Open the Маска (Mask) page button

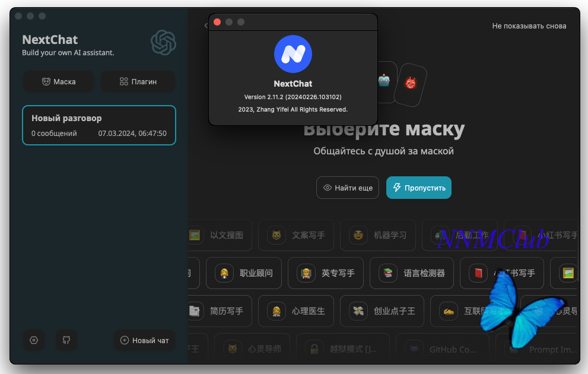click(x=59, y=81)
